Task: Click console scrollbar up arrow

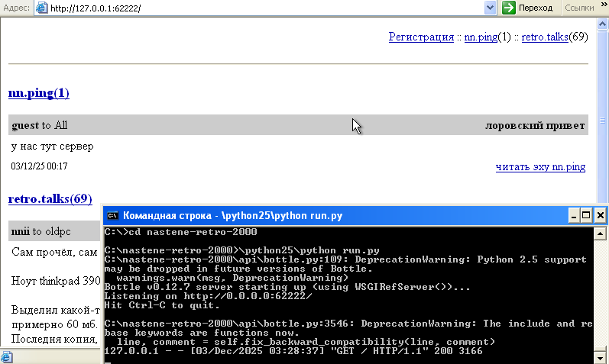Action: pyautogui.click(x=601, y=232)
